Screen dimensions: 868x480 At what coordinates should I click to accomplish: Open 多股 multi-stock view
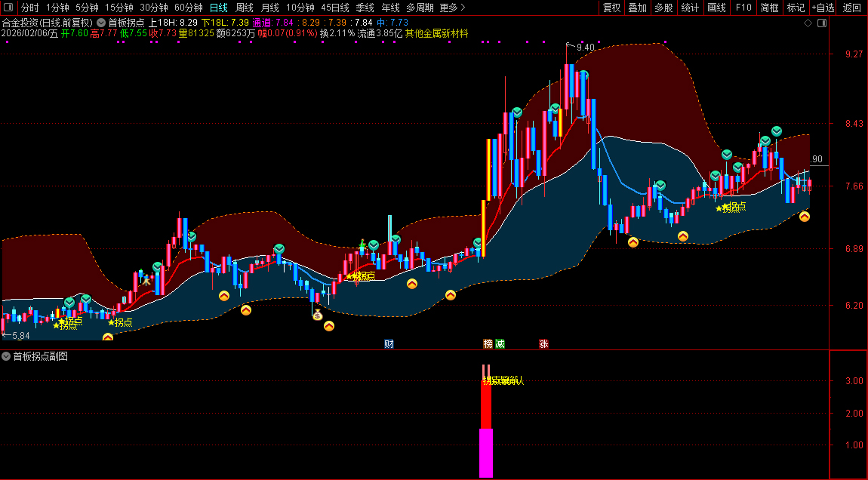tap(663, 8)
